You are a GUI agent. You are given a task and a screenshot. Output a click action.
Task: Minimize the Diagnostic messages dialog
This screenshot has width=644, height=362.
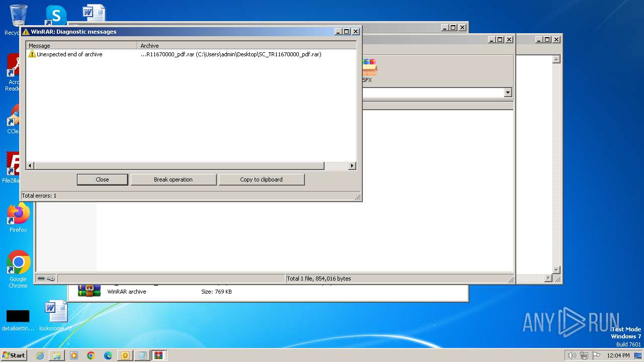[x=338, y=32]
